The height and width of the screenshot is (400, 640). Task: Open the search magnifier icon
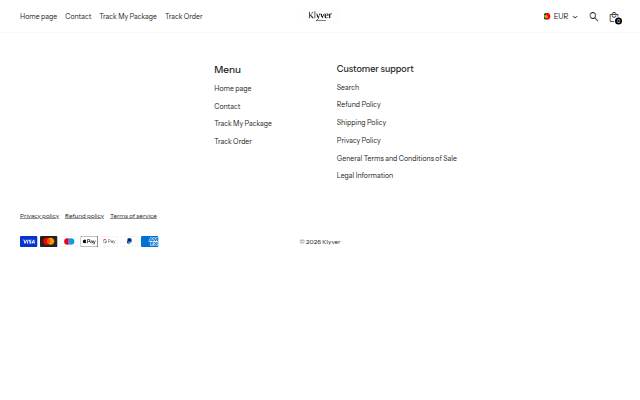tap(593, 17)
